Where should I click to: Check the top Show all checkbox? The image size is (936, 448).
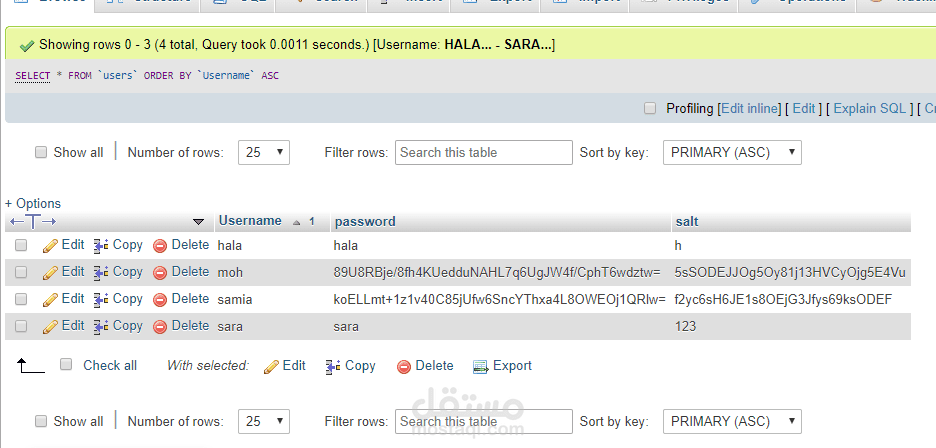41,152
